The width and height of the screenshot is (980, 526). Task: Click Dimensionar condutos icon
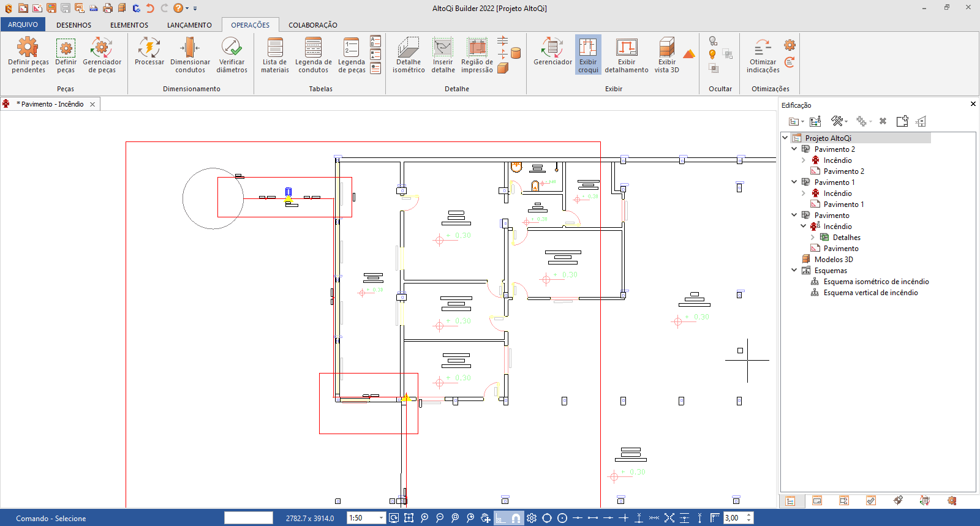(x=190, y=54)
